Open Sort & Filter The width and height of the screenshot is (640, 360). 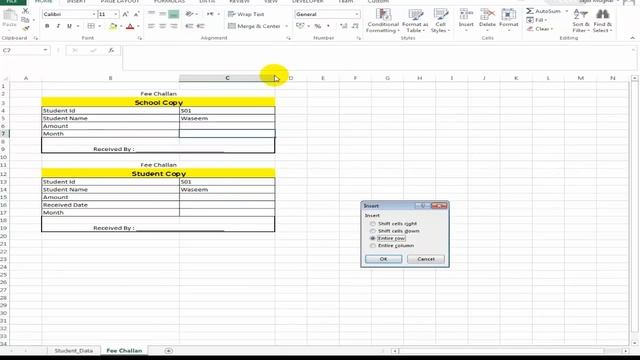(x=580, y=21)
